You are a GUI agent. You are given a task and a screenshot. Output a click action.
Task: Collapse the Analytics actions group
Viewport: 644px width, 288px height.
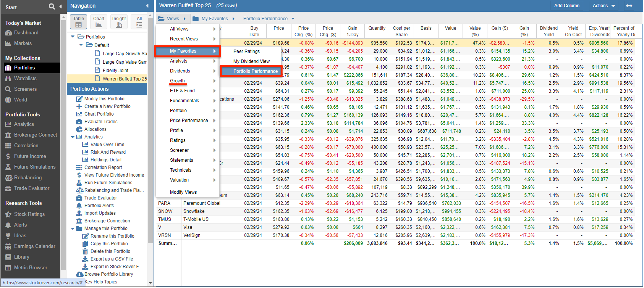73,137
